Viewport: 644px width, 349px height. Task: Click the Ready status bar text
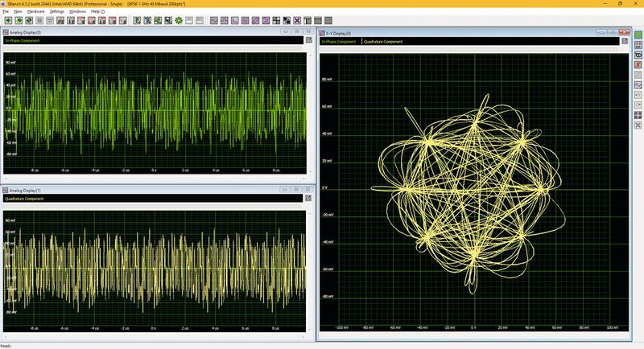point(6,346)
